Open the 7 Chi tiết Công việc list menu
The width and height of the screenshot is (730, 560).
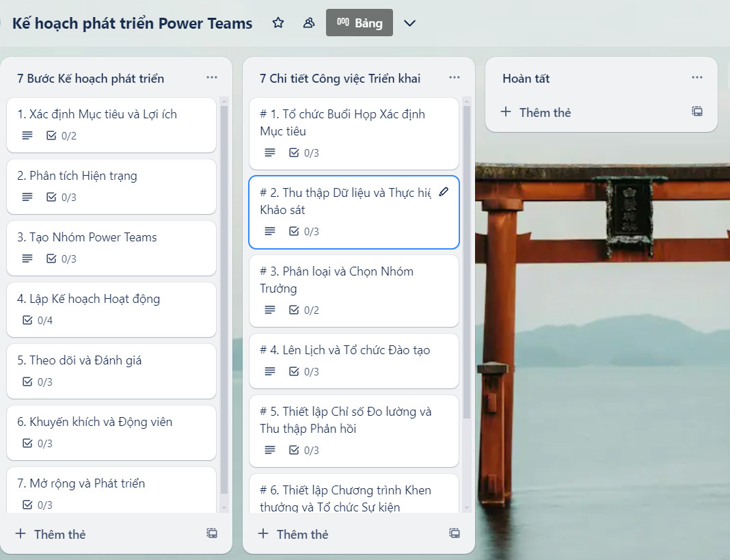pyautogui.click(x=455, y=78)
